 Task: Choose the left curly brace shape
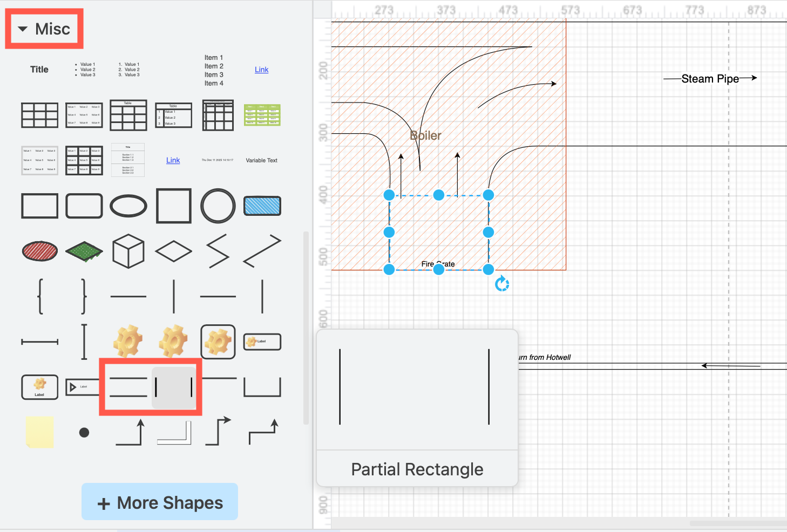tap(39, 296)
